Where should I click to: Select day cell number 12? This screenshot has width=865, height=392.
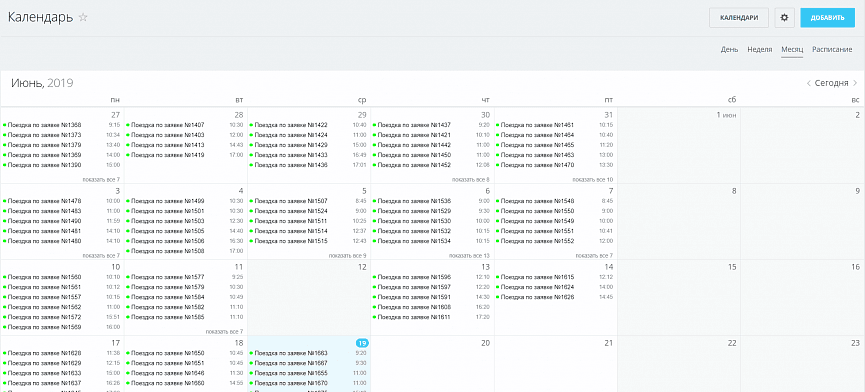click(362, 267)
